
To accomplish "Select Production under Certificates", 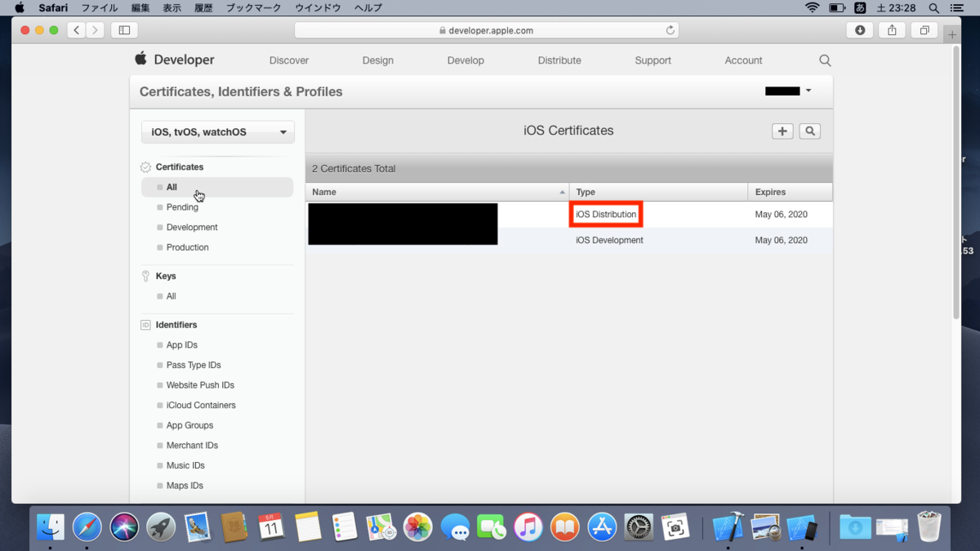I will point(187,247).
